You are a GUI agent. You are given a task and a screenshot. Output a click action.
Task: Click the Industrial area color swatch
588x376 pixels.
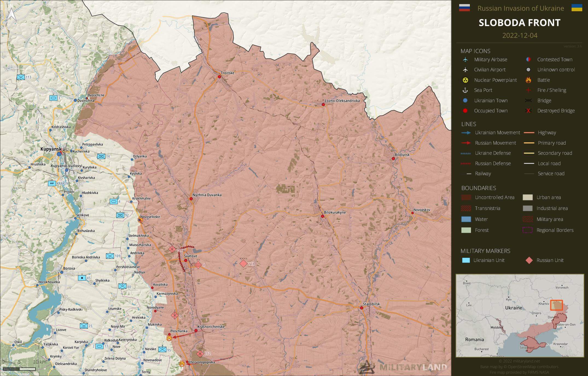(528, 208)
